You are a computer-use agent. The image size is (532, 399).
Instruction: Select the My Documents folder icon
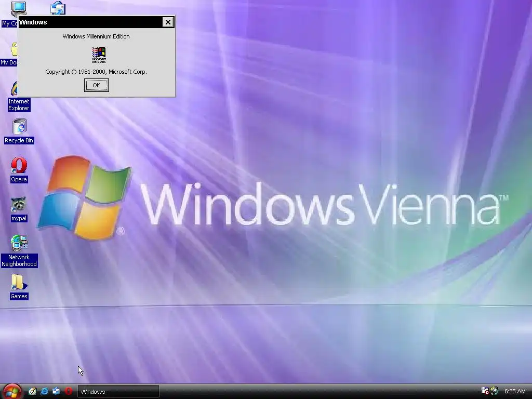point(14,49)
